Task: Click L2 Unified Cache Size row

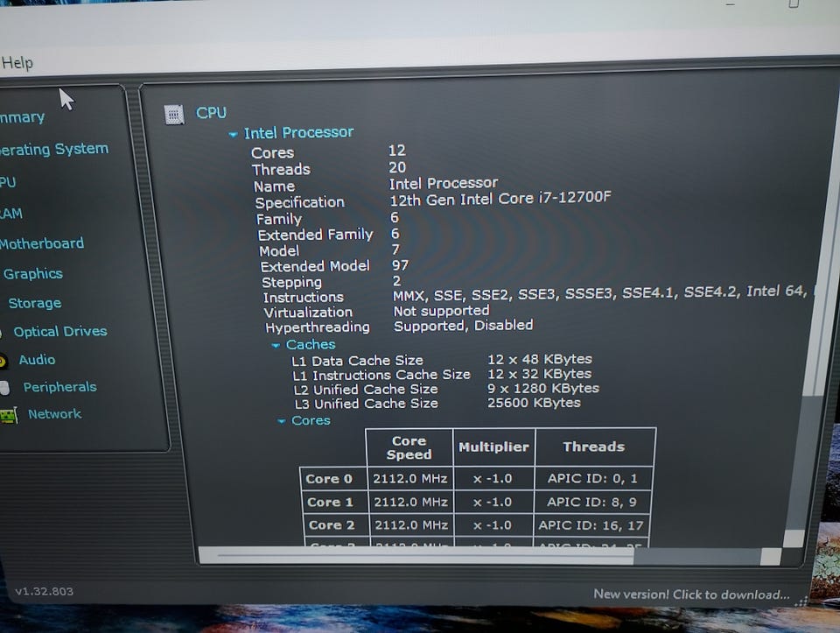Action: coord(446,389)
